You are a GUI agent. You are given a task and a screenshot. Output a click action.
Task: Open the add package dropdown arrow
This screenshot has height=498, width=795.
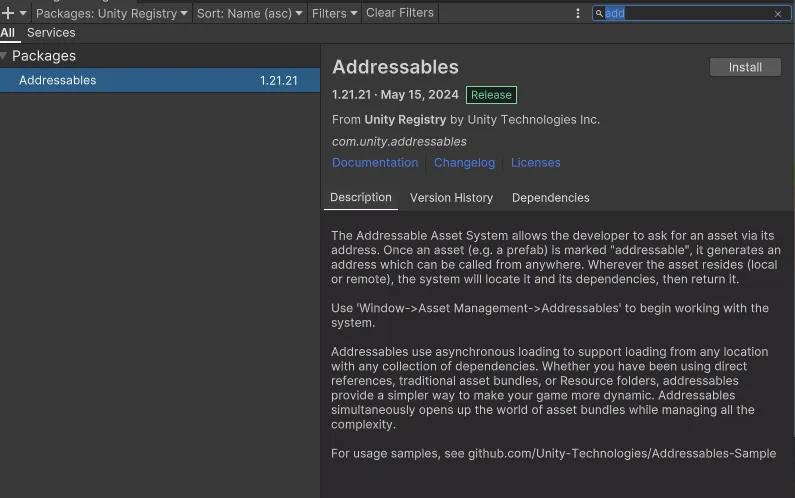coord(23,13)
